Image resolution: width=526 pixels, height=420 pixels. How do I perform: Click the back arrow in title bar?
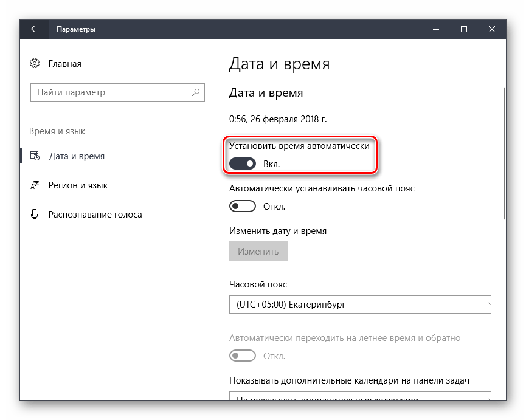(x=35, y=29)
